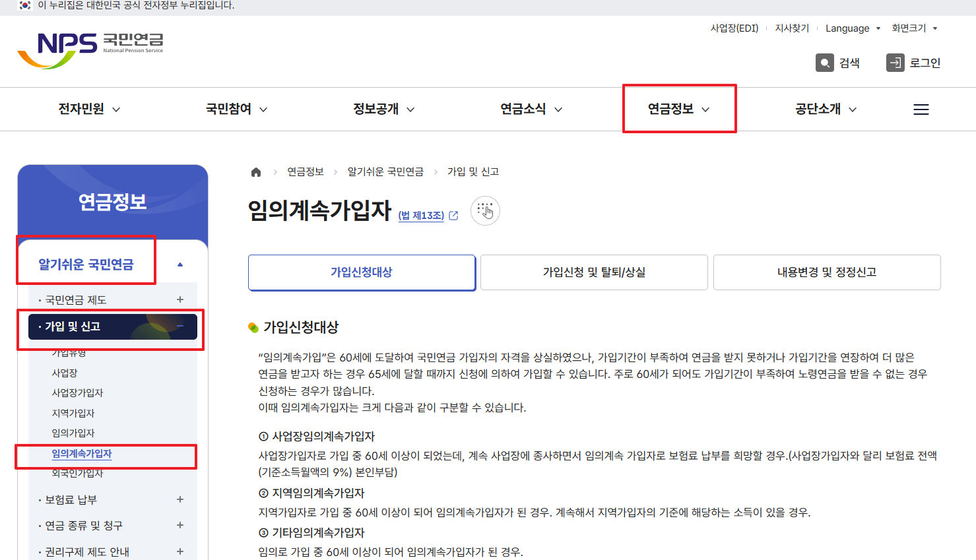
Task: Open the external link icon beside 법 제13조
Action: 453,216
